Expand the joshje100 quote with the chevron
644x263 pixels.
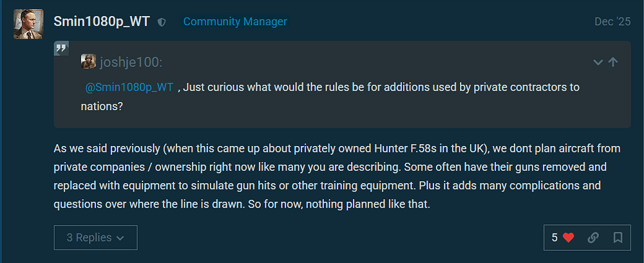click(x=598, y=62)
